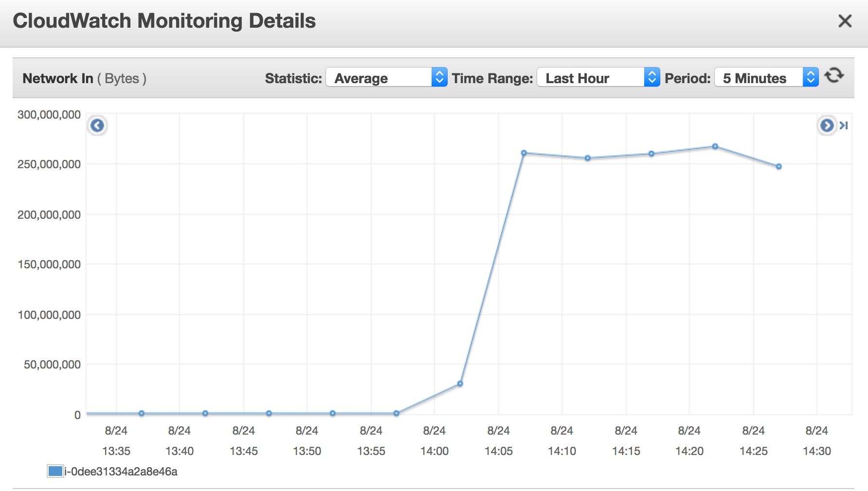Viewport: 868px width, 491px height.
Task: Click the Time Range: label
Action: [492, 78]
